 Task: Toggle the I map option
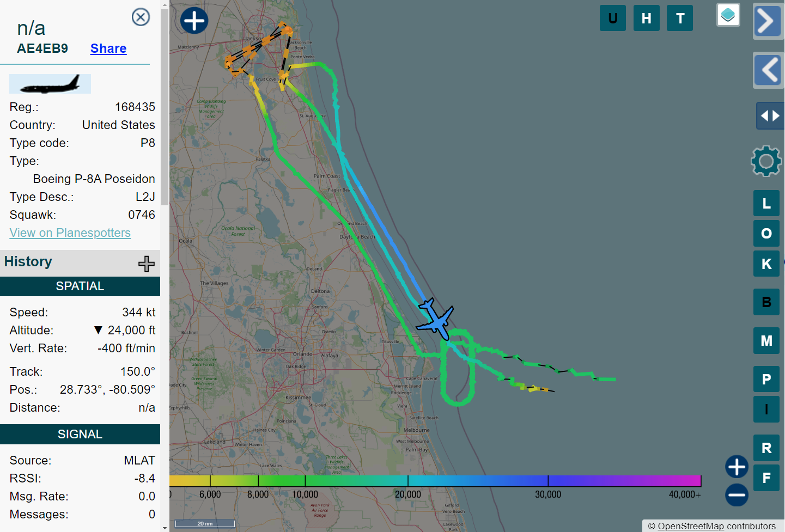point(766,409)
